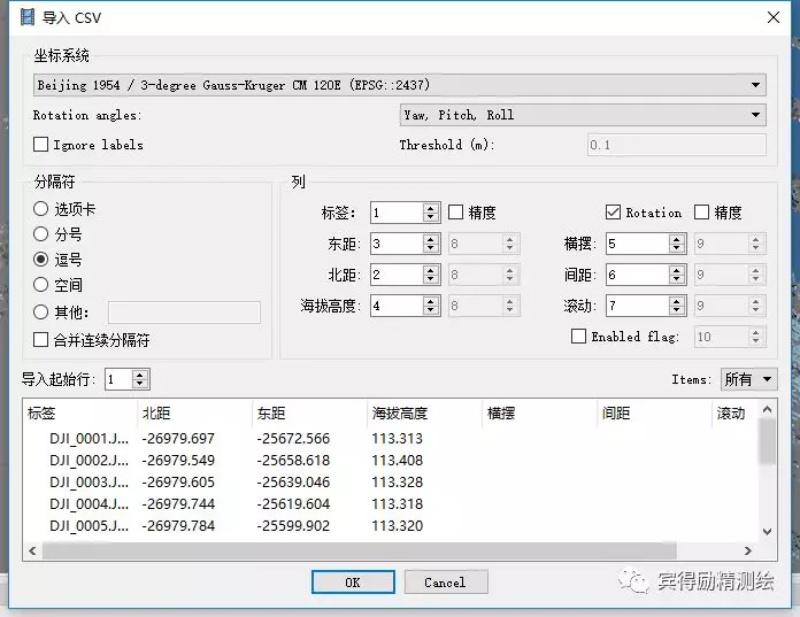
Task: Select the 选项卡 delimiter radio button
Action: tap(41, 210)
